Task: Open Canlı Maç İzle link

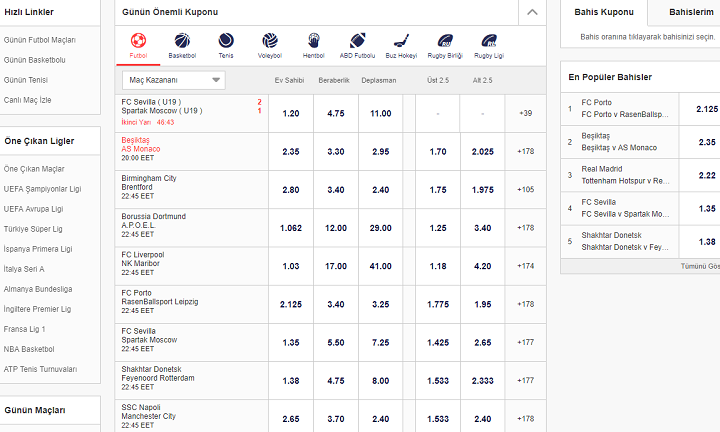Action: 28,100
